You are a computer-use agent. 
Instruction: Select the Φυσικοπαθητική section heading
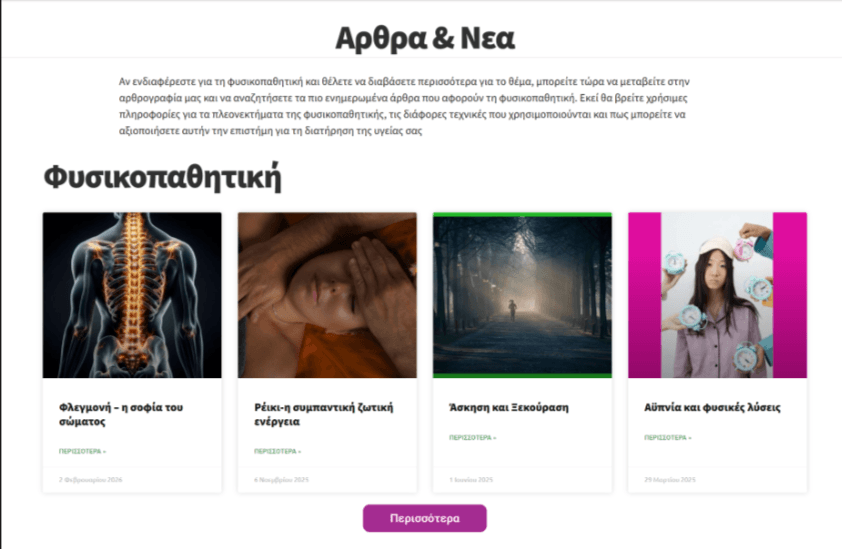tap(162, 177)
